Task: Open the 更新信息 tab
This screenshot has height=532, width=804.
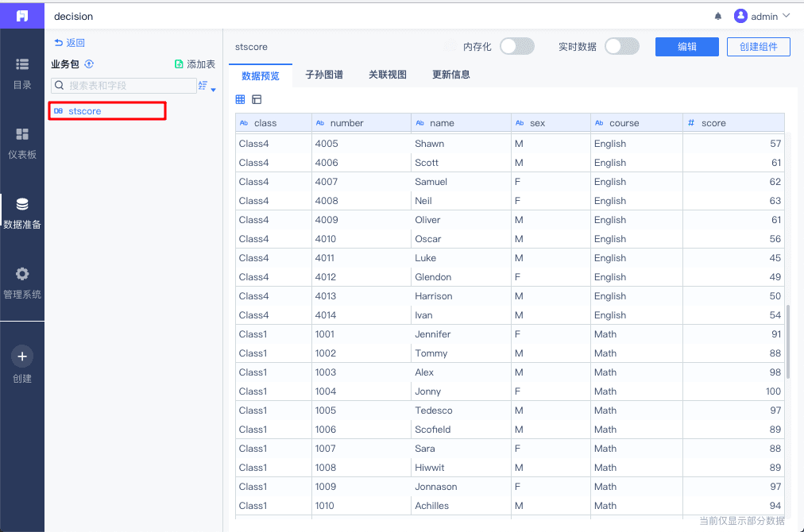Action: click(x=451, y=75)
